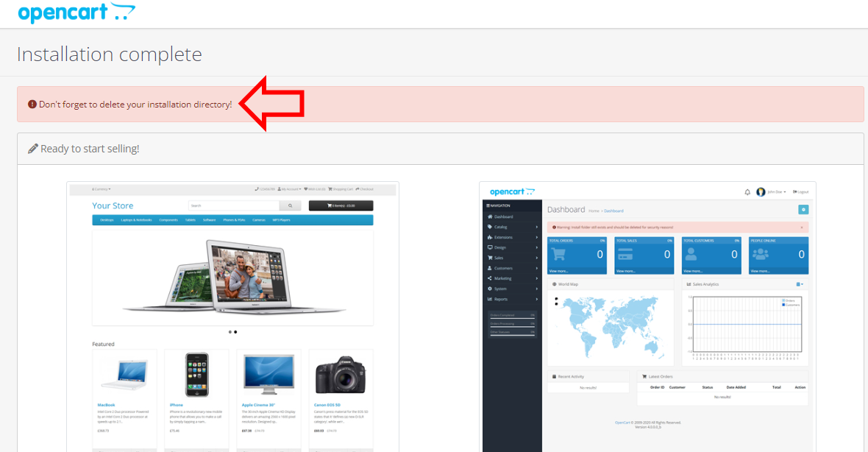Image resolution: width=868 pixels, height=452 pixels.
Task: Click the first grey slideshow pagination dot
Action: tap(230, 332)
